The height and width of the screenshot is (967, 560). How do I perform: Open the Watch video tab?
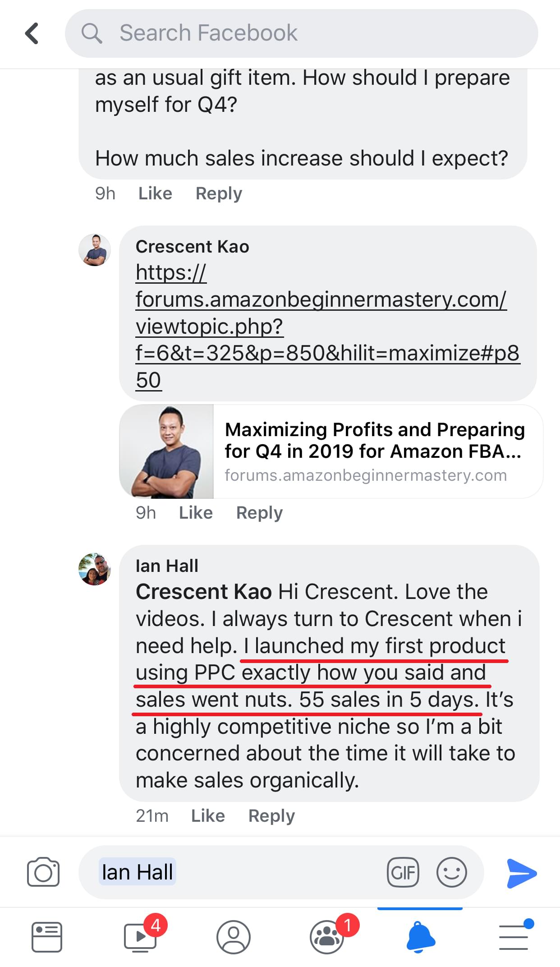pos(141,937)
